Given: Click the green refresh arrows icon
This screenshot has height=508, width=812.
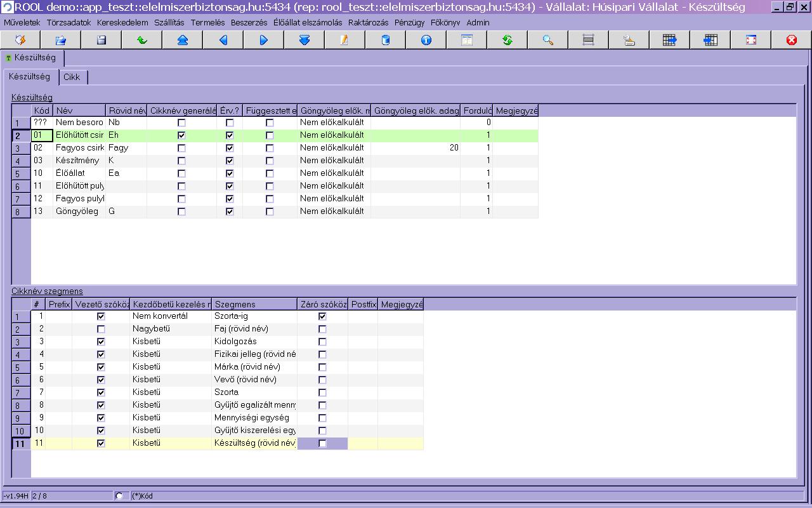Looking at the screenshot, I should click(x=507, y=40).
